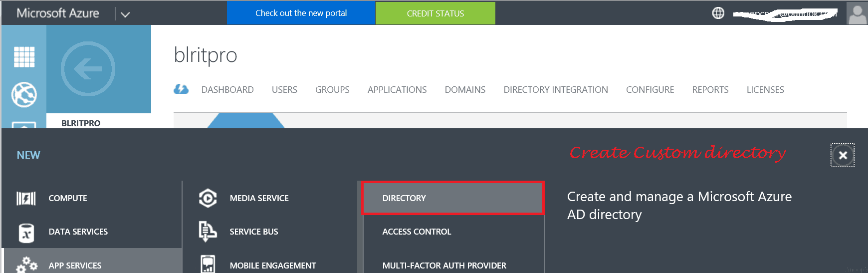Select the Mobile Engagement icon
This screenshot has height=273, width=868.
tap(208, 264)
